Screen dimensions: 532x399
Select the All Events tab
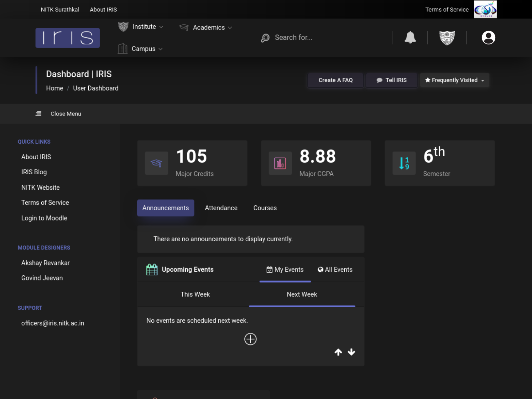tap(335, 269)
